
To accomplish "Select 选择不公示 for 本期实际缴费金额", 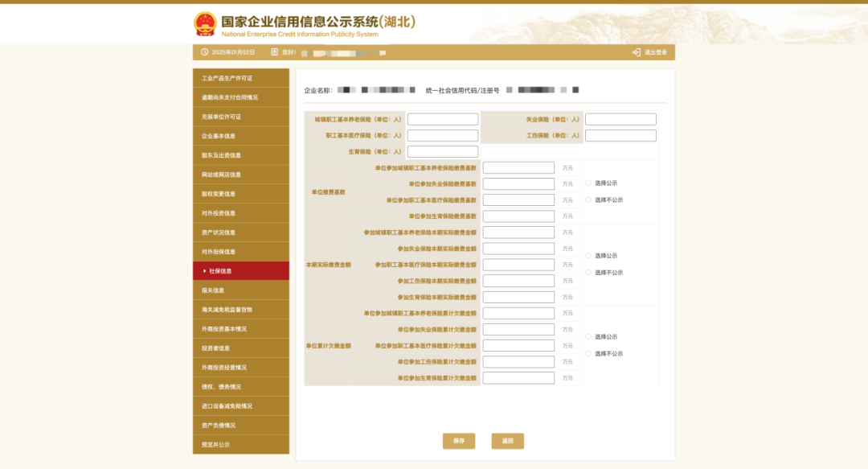I will pos(588,272).
